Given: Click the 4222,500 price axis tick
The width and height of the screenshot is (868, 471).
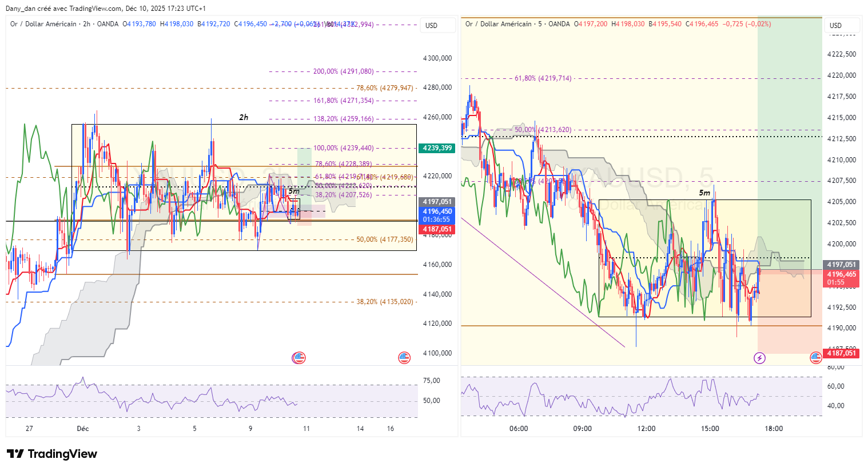Looking at the screenshot, I should pos(842,54).
